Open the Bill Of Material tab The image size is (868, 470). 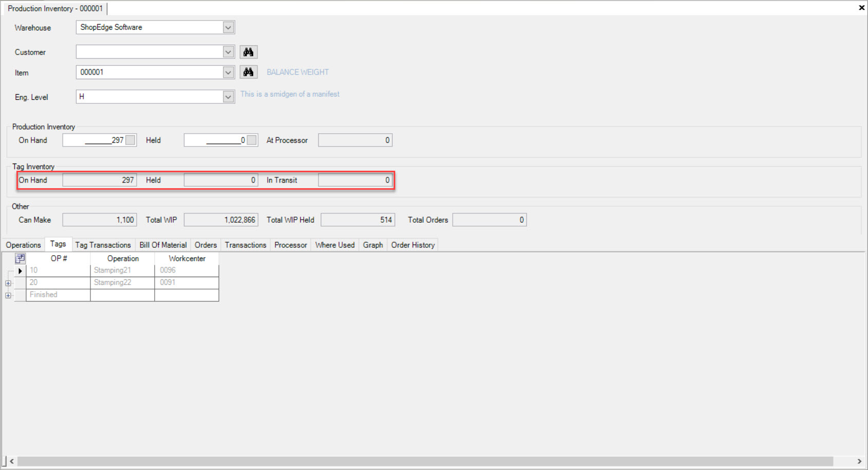(x=163, y=245)
